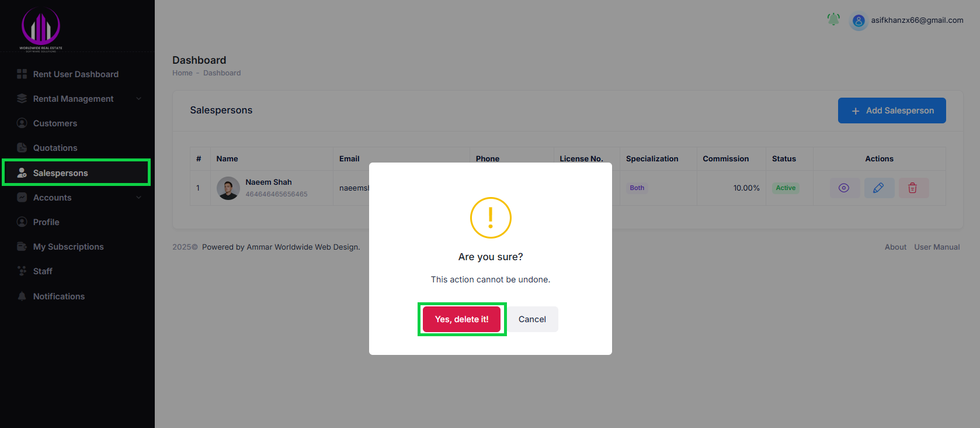The height and width of the screenshot is (428, 980).
Task: Open the User Manual footer link
Action: pyautogui.click(x=937, y=247)
